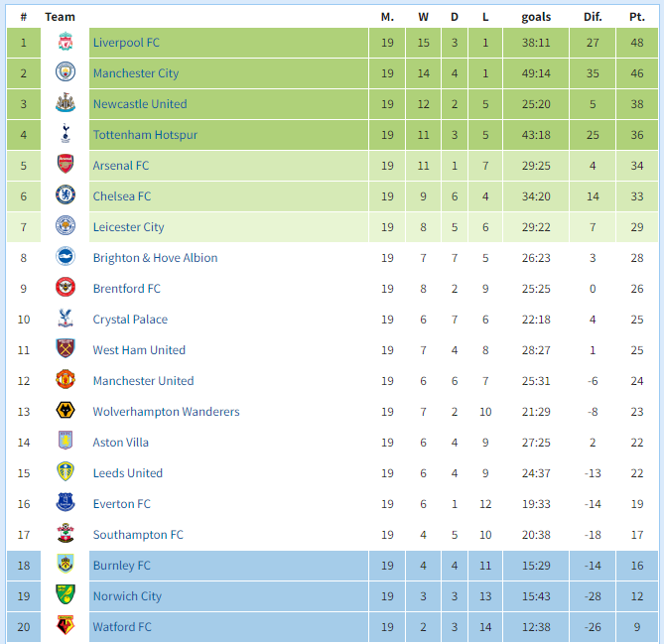Open the Crystal Palace team link

pyautogui.click(x=130, y=320)
